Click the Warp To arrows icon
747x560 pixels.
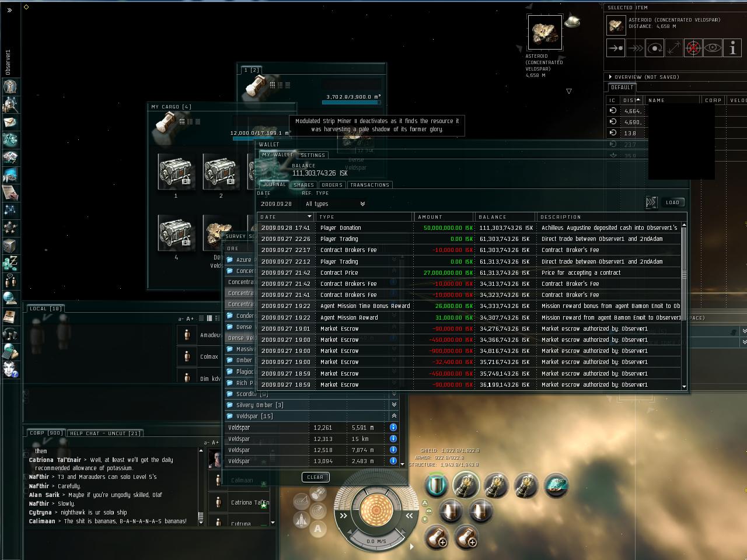635,48
